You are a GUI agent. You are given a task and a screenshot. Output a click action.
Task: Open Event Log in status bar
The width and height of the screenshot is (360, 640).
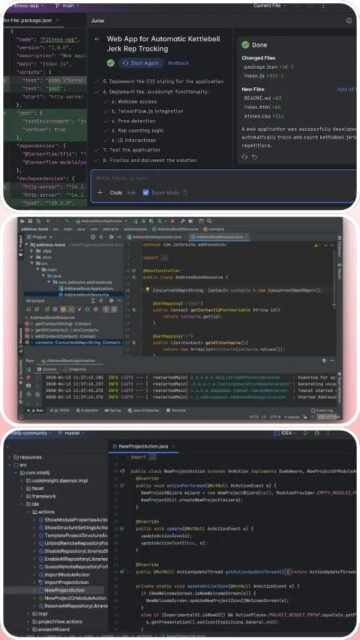click(x=322, y=410)
